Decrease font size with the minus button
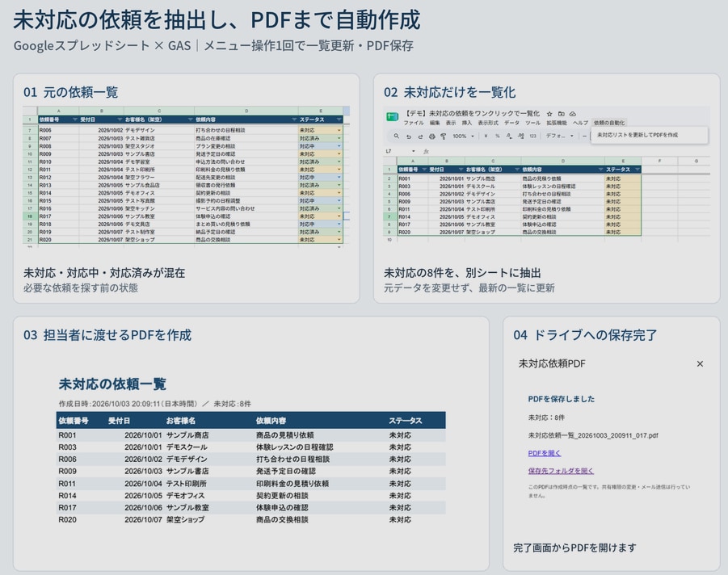The image size is (728, 575). [584, 136]
